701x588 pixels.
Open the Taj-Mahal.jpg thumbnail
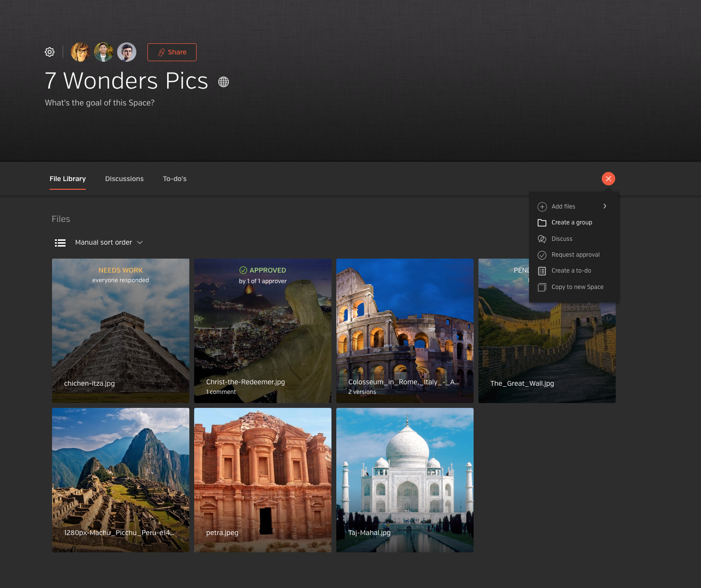pyautogui.click(x=405, y=480)
